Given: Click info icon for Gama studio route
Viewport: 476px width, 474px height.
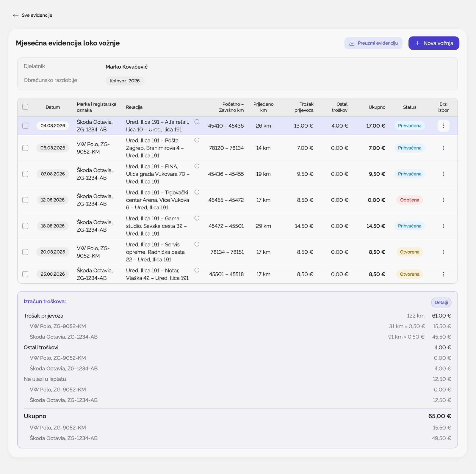Looking at the screenshot, I should (x=197, y=218).
